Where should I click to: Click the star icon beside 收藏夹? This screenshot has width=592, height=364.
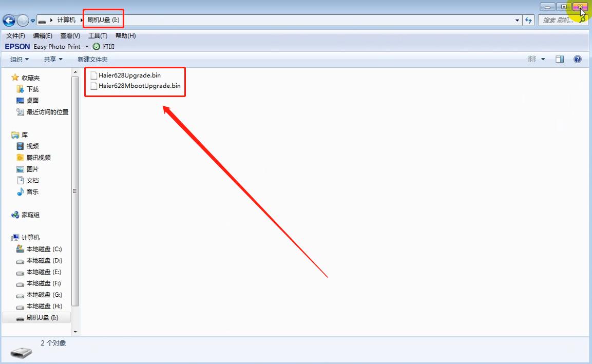[15, 78]
